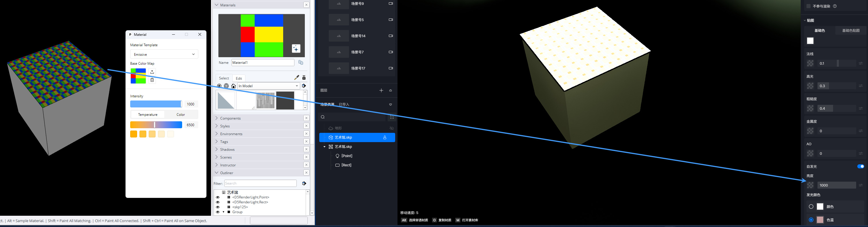Pick the eyedropper Sample Paint tool
The width and height of the screenshot is (868, 227).
pyautogui.click(x=296, y=78)
